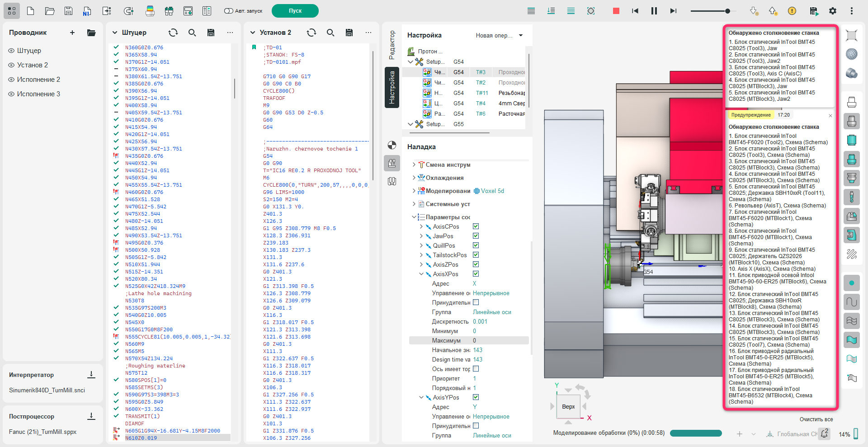868x447 pixels.
Task: Pause the simulation playback
Action: [654, 11]
